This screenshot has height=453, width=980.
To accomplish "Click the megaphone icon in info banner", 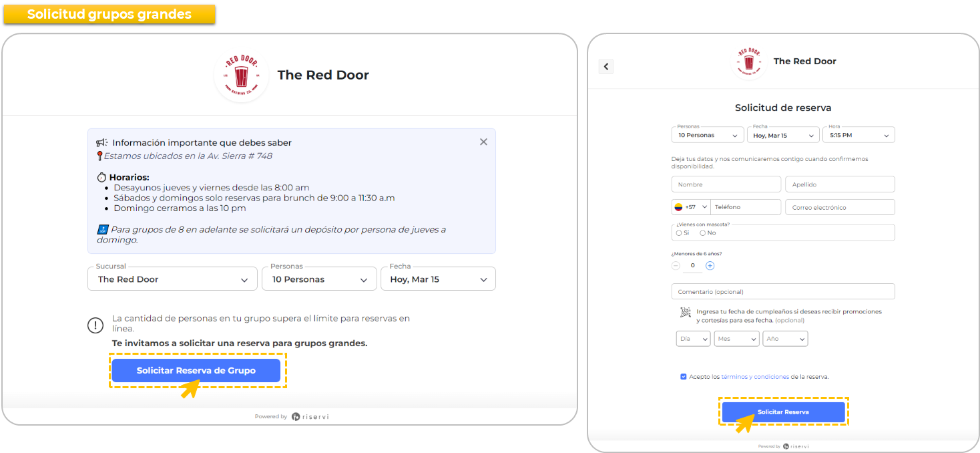I will coord(101,142).
